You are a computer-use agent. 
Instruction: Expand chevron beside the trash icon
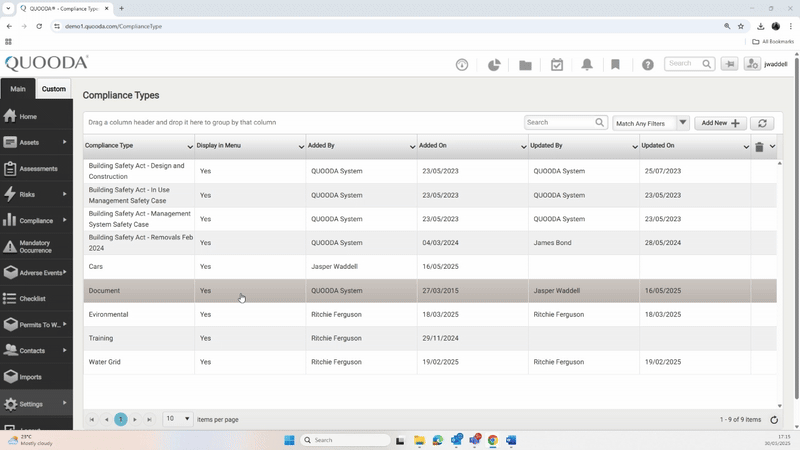[772, 146]
